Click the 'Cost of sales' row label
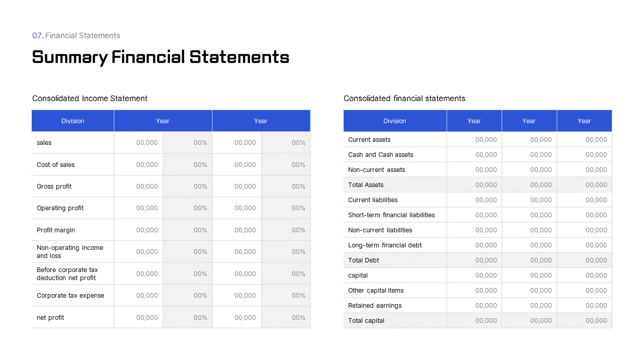Screen dimensions: 644x362 [x=55, y=165]
